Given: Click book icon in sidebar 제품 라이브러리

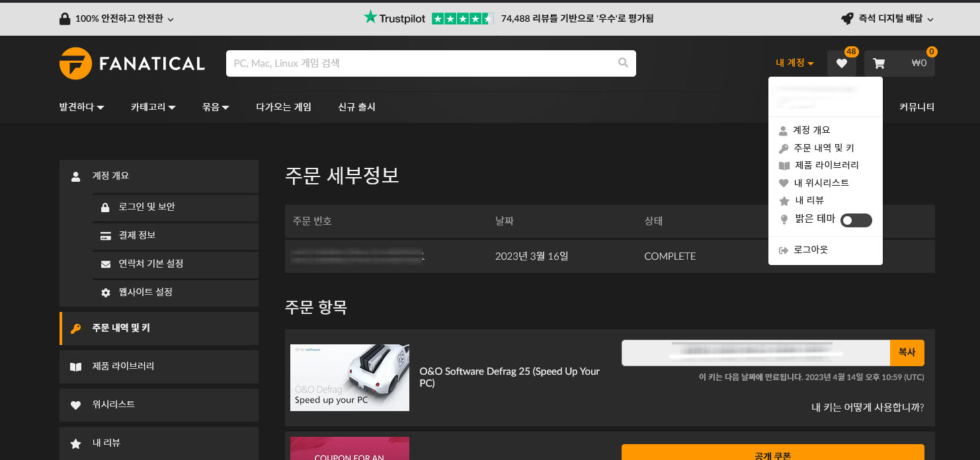Looking at the screenshot, I should [76, 367].
